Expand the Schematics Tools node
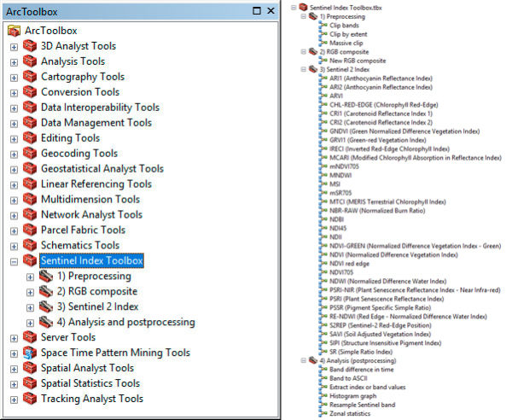 [14, 247]
